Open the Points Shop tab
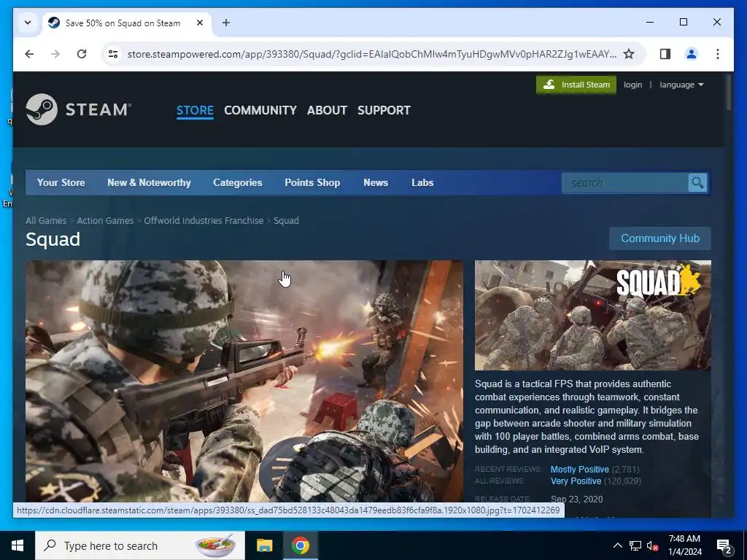The width and height of the screenshot is (747, 560). [312, 183]
